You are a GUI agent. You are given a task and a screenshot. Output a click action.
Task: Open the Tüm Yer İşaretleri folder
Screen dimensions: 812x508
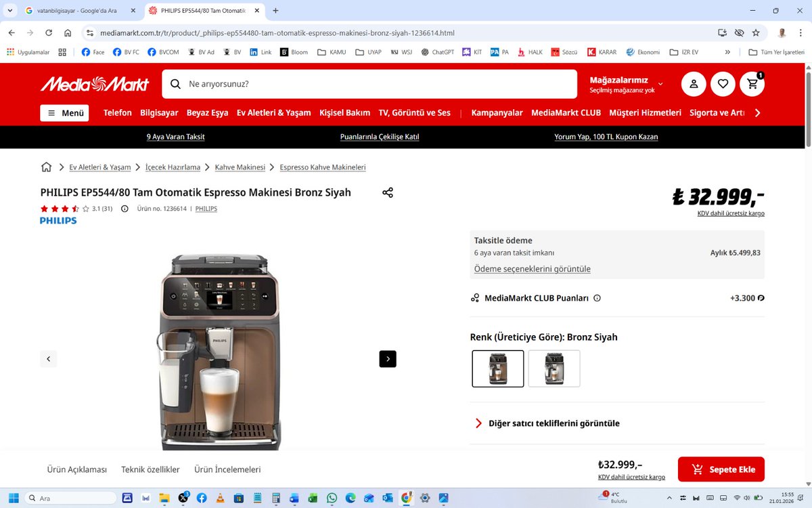776,52
